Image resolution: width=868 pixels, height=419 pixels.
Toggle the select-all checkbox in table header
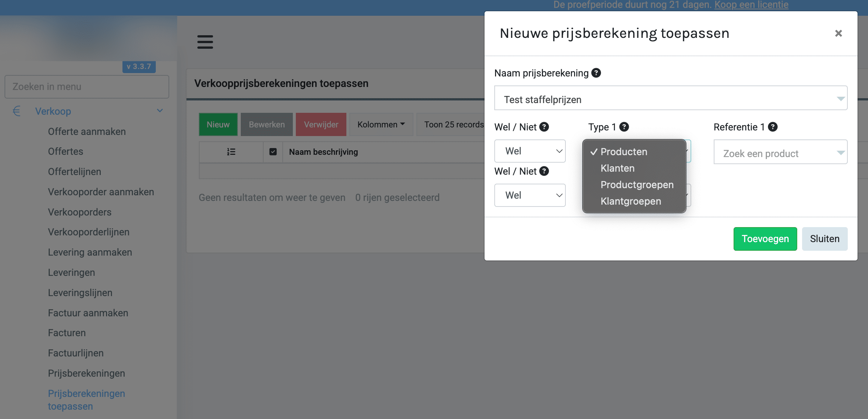pos(273,152)
